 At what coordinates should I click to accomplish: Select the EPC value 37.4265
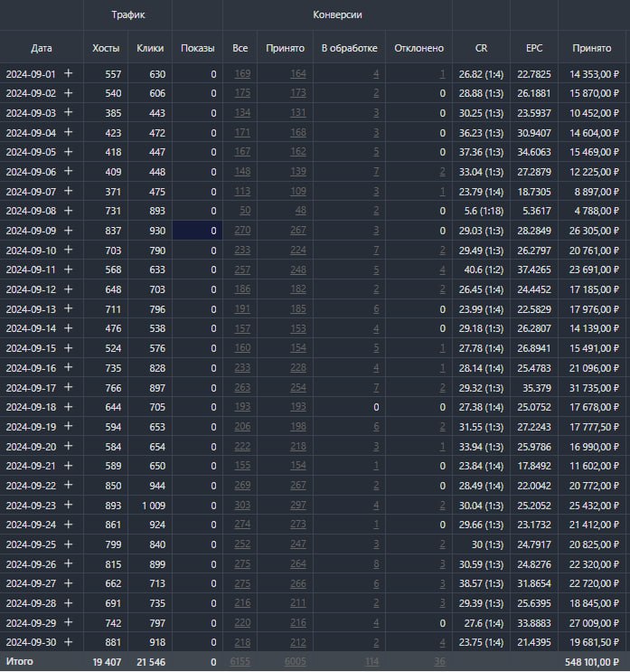[534, 270]
